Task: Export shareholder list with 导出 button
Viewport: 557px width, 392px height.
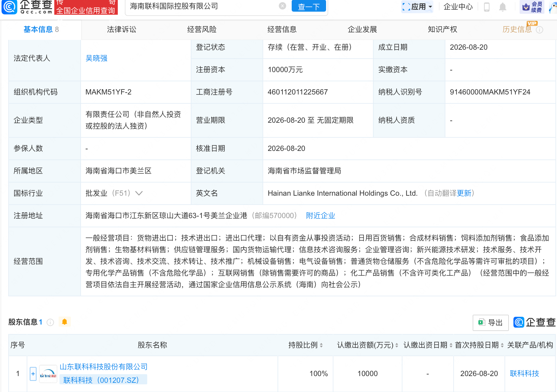Action: (490, 323)
